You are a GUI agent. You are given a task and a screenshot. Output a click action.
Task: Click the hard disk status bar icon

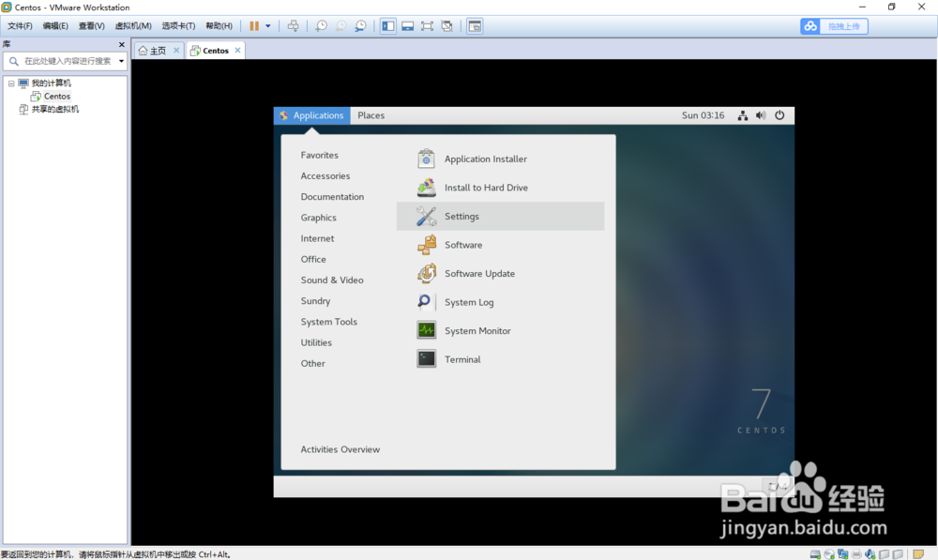pyautogui.click(x=815, y=554)
